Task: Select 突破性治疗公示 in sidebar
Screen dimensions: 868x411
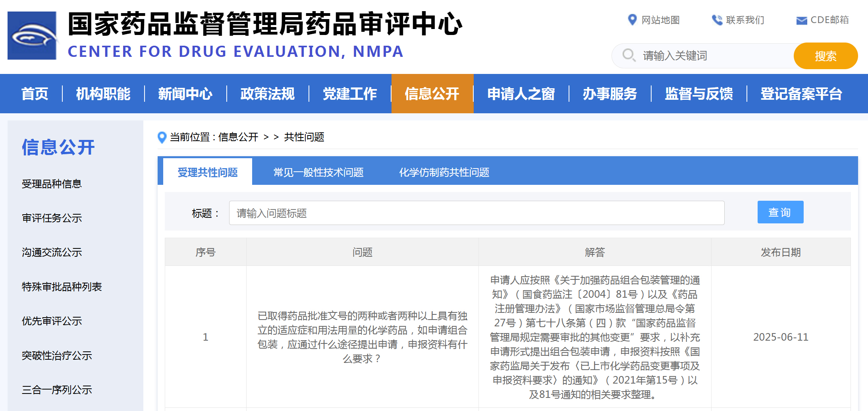Action: click(57, 355)
